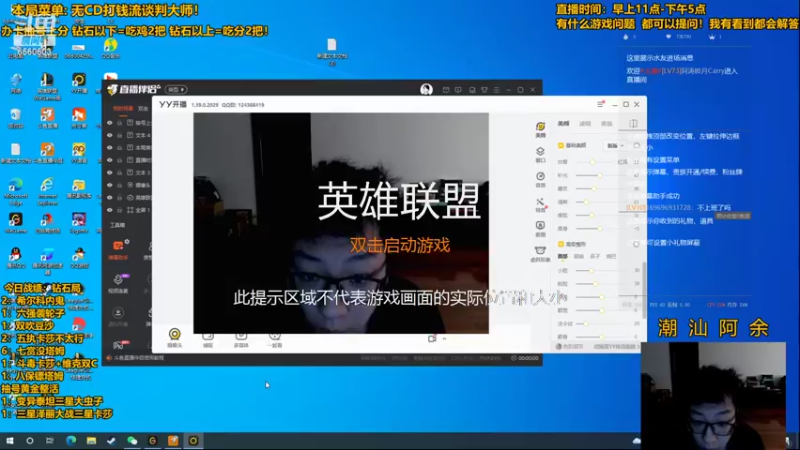Click the Task View taskbar button
Viewport: 800px width, 450px height.
point(49,441)
